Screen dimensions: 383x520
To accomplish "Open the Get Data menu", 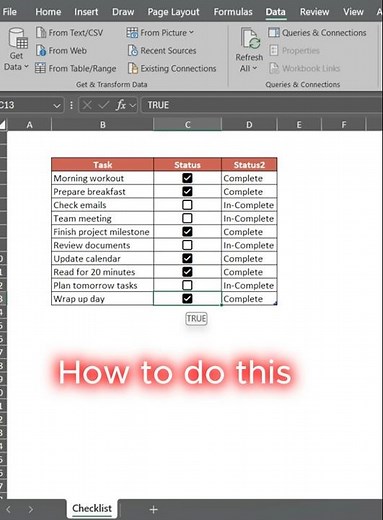I will tap(16, 49).
